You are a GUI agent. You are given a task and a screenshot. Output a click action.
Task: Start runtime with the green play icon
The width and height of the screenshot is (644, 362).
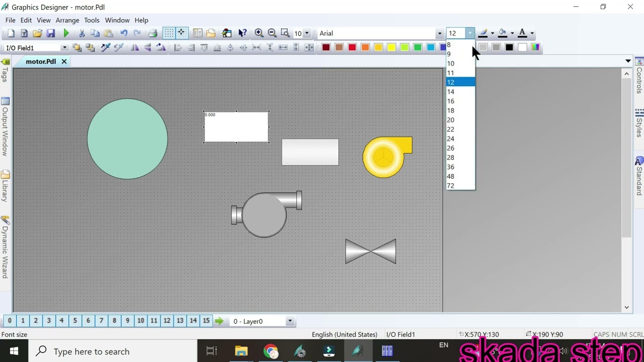[66, 33]
